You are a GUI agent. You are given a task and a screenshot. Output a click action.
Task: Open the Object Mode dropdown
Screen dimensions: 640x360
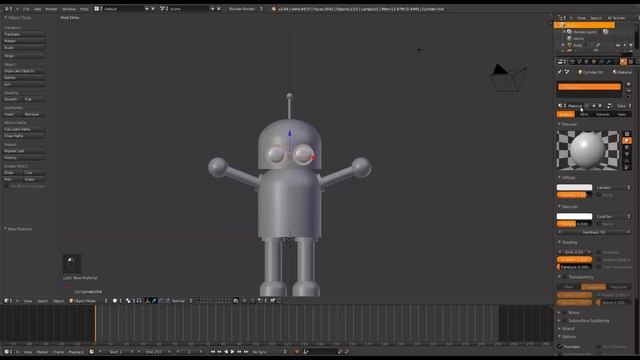coord(88,301)
